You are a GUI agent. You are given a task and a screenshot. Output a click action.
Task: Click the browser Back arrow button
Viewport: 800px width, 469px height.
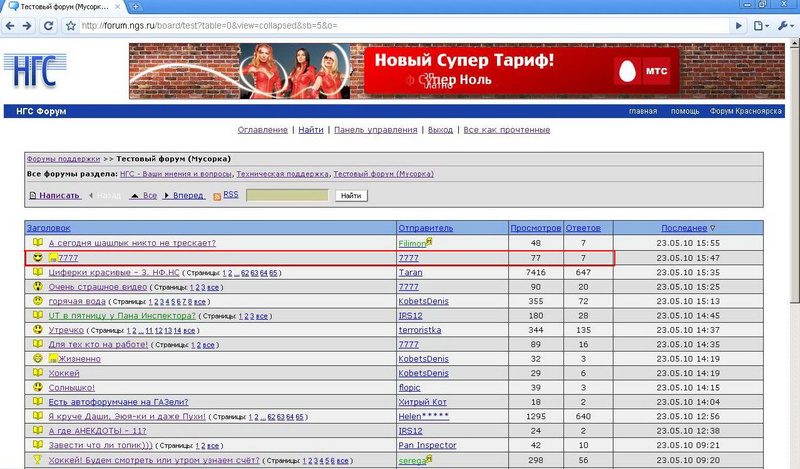[x=11, y=25]
